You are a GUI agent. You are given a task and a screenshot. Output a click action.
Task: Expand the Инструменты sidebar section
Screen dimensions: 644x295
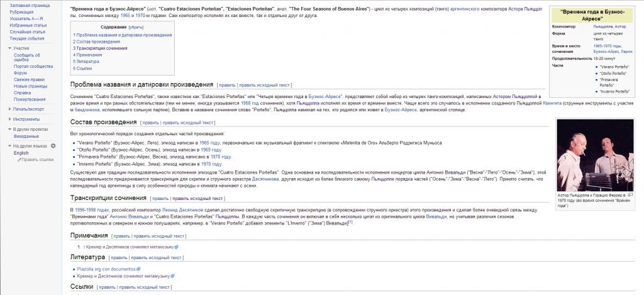click(x=9, y=119)
